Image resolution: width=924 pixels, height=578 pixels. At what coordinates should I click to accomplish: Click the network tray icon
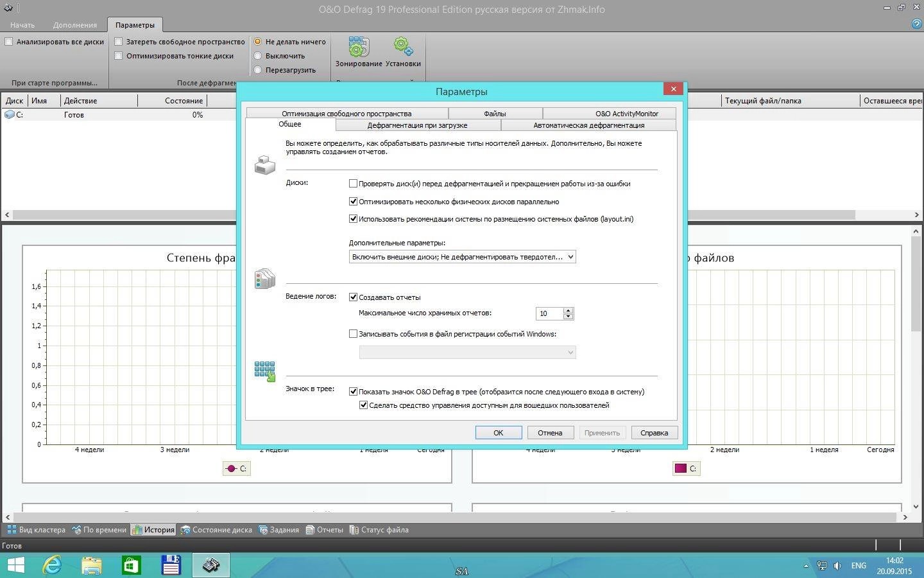pyautogui.click(x=822, y=566)
